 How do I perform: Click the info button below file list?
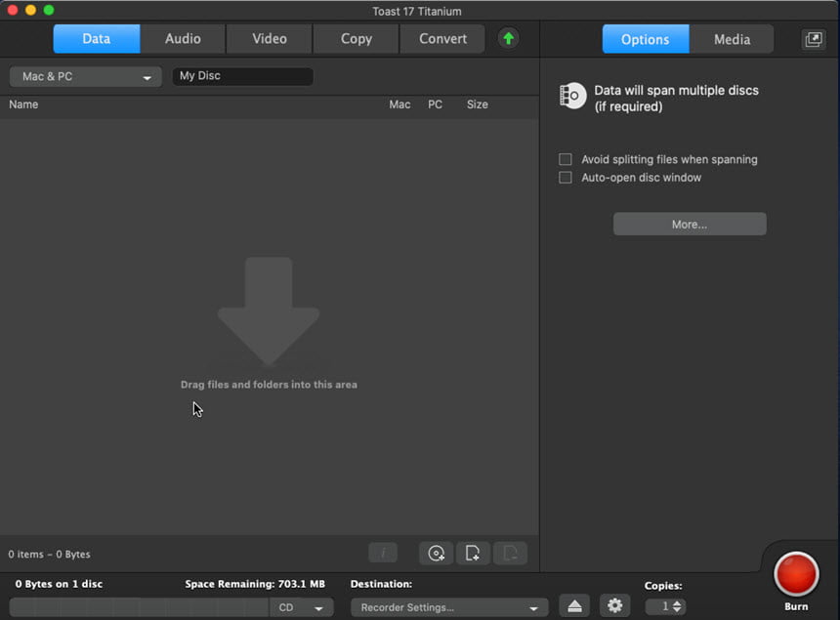pos(383,553)
